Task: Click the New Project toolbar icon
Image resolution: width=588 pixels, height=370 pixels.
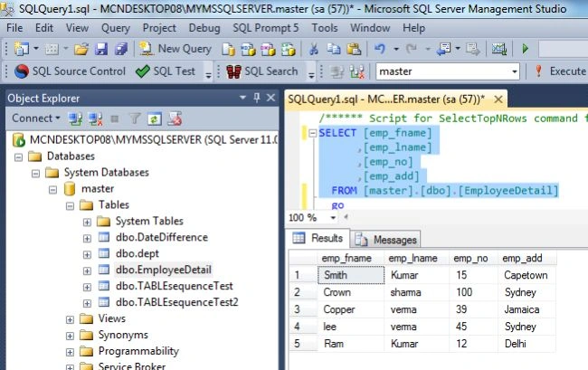Action: [x=22, y=49]
